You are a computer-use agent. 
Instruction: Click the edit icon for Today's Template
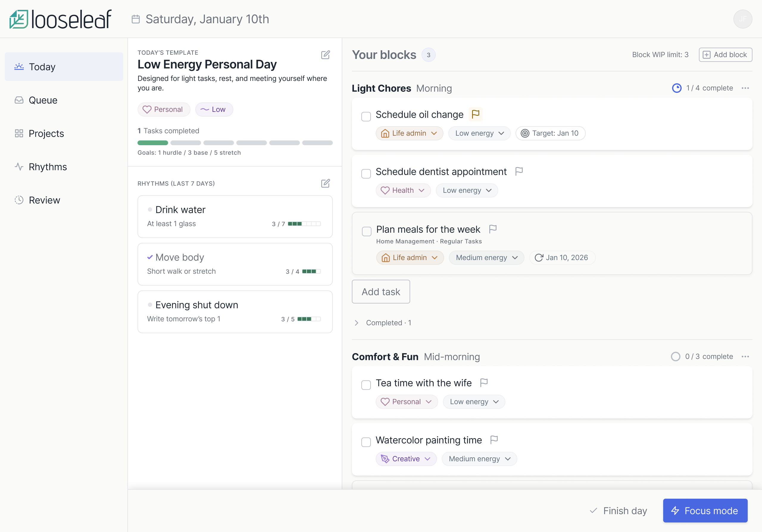click(x=325, y=55)
